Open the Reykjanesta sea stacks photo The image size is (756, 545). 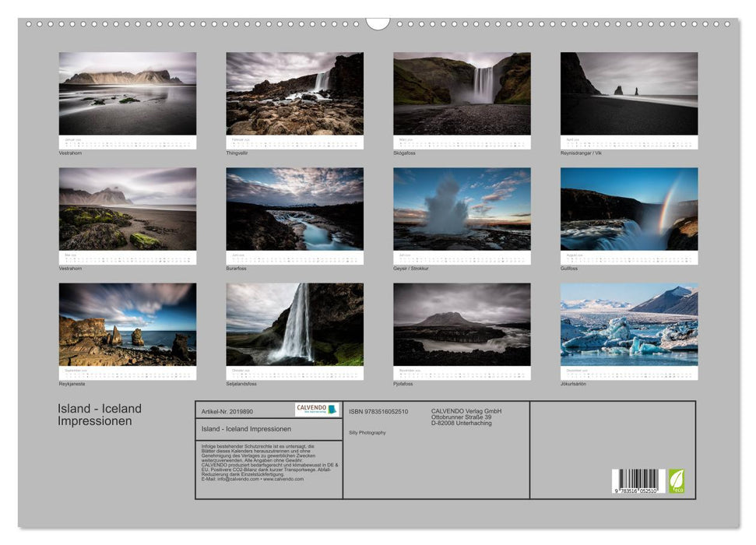[127, 324]
